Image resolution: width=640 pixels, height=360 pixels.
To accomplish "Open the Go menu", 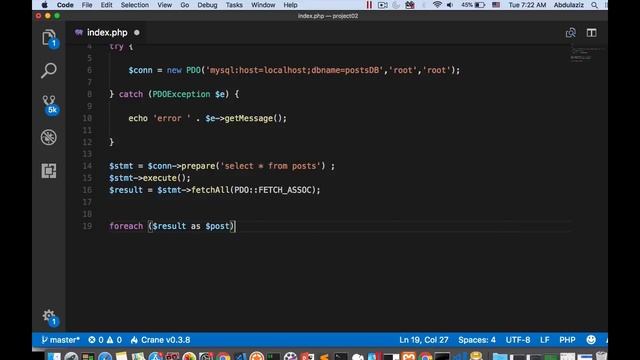I will click(184, 5).
